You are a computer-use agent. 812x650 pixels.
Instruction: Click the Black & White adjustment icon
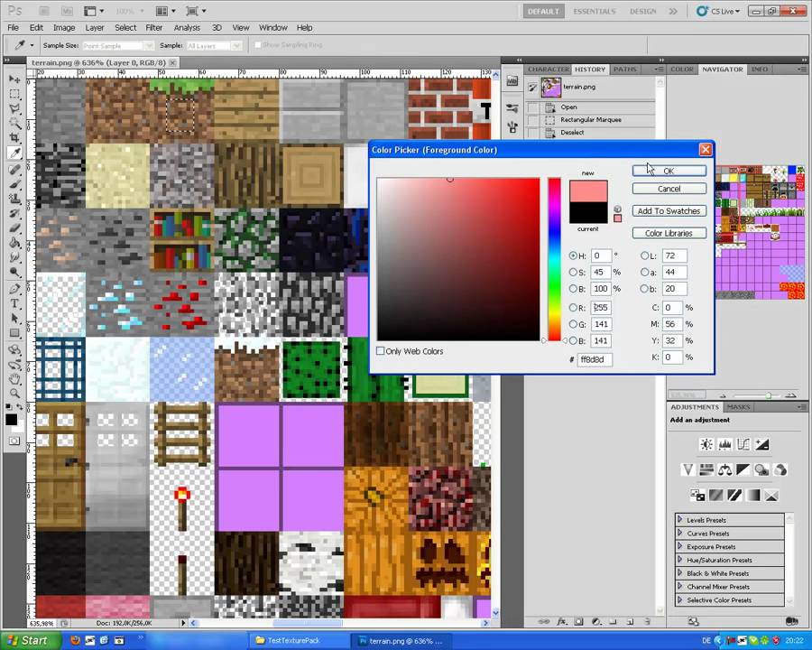[743, 470]
